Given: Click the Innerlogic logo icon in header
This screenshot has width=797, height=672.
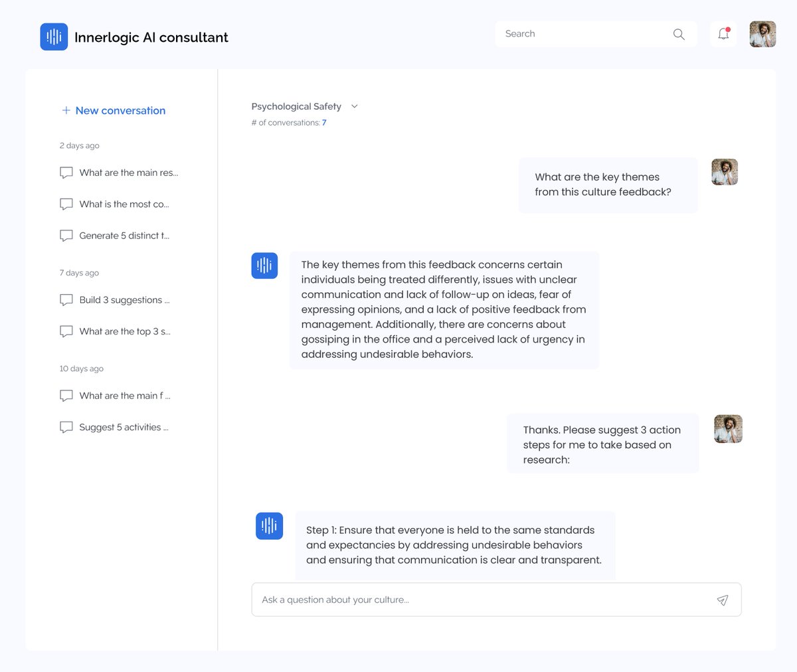Looking at the screenshot, I should tap(54, 37).
